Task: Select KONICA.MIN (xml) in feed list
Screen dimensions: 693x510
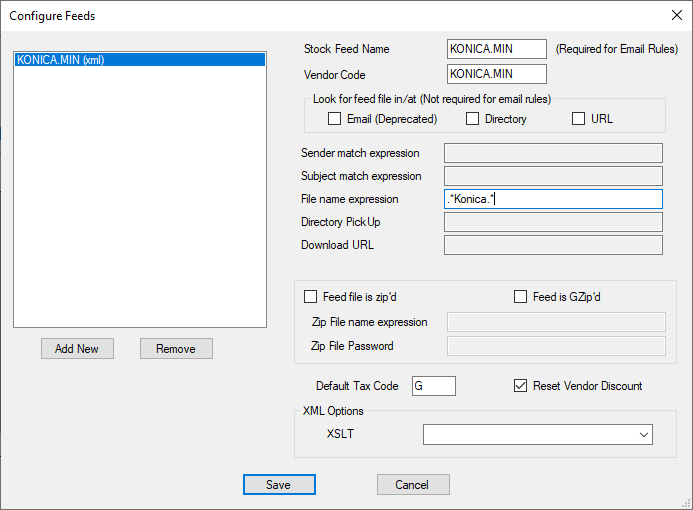Action: click(139, 60)
